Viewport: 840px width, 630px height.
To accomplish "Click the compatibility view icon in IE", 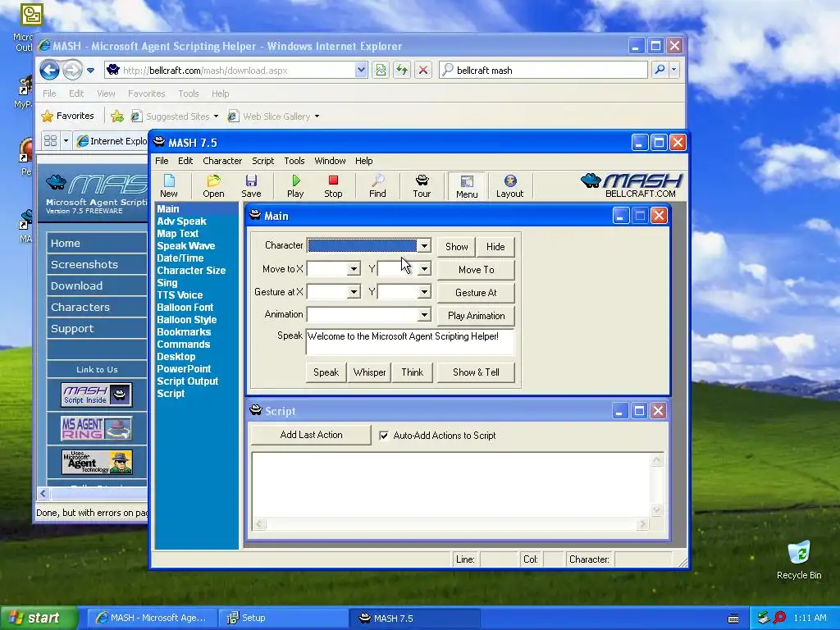I will (x=381, y=70).
